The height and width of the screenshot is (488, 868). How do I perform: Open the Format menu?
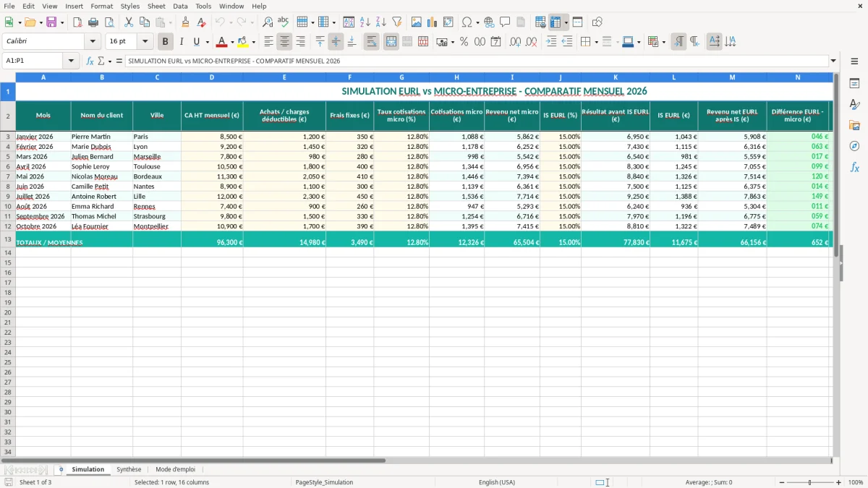[101, 6]
